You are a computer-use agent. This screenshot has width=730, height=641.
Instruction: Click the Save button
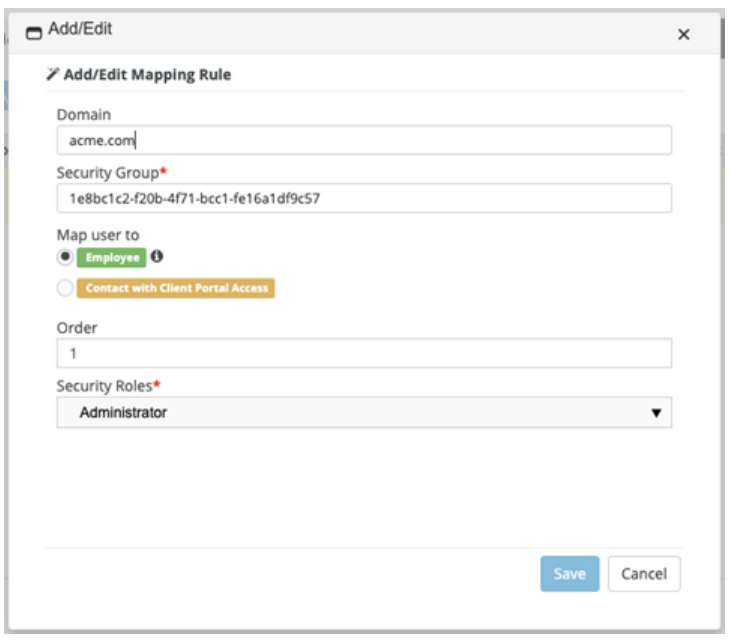click(569, 574)
